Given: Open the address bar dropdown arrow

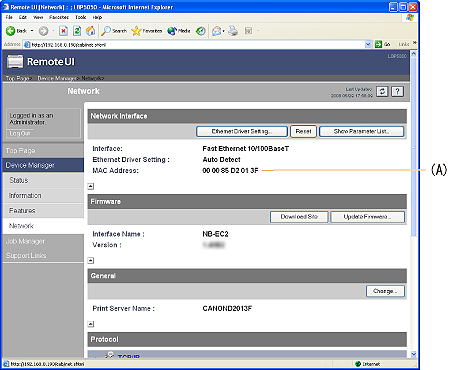Looking at the screenshot, I should 368,44.
